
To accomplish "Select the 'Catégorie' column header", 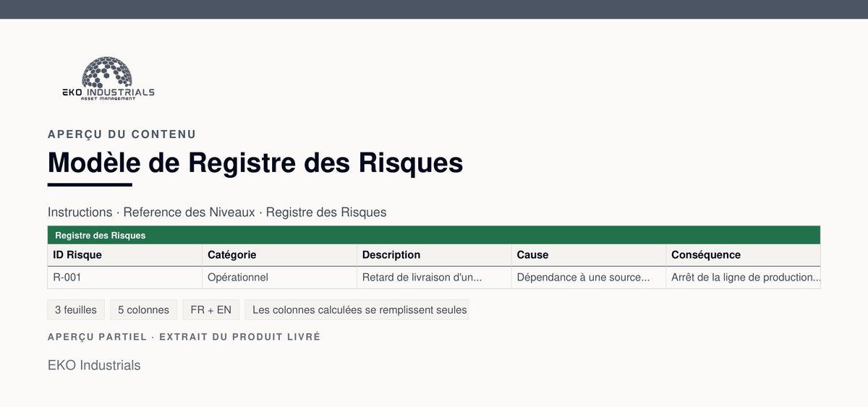I will coord(279,255).
